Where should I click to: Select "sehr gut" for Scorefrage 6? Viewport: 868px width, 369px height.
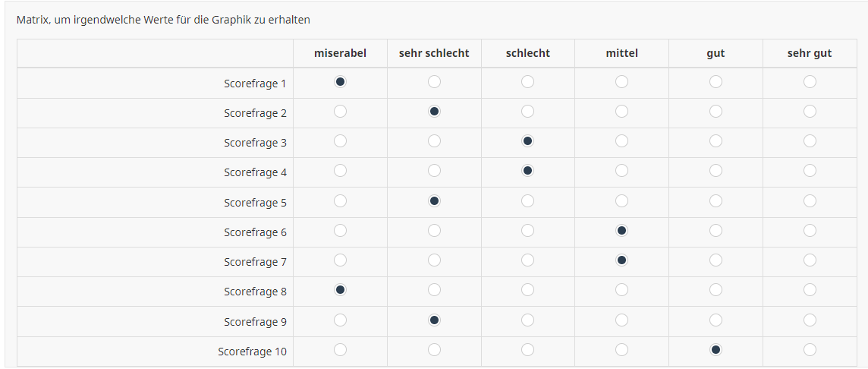coord(810,231)
